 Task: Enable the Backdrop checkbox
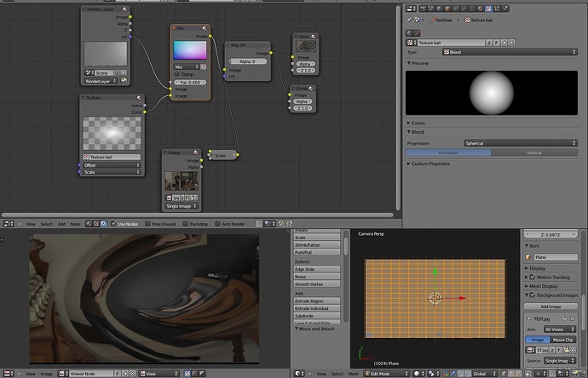(185, 224)
